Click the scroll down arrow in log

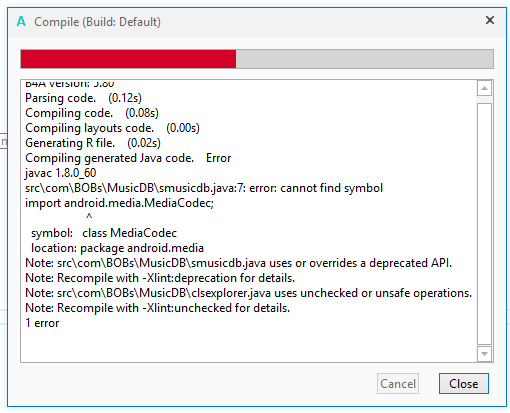484,354
